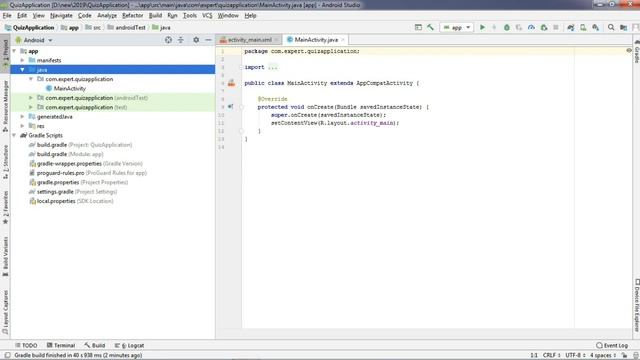Screen dimensions: 640x360
Task: Click the 4 spaces indent status
Action: (x=603, y=355)
